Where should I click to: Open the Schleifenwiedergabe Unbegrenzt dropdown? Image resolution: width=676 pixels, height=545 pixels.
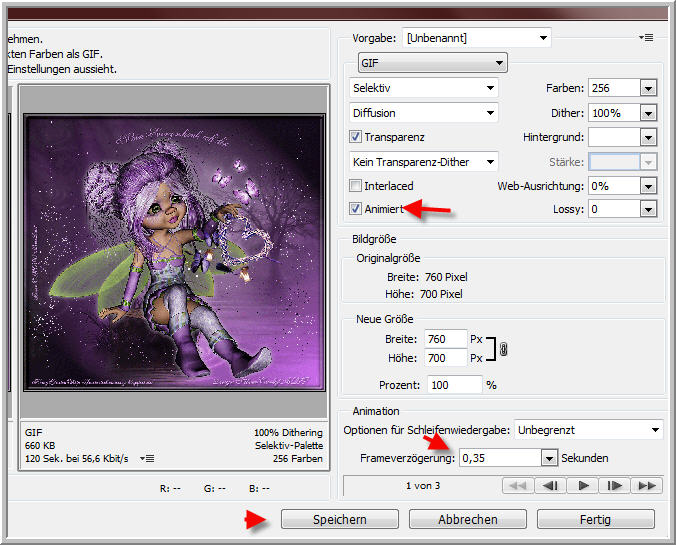click(x=588, y=429)
